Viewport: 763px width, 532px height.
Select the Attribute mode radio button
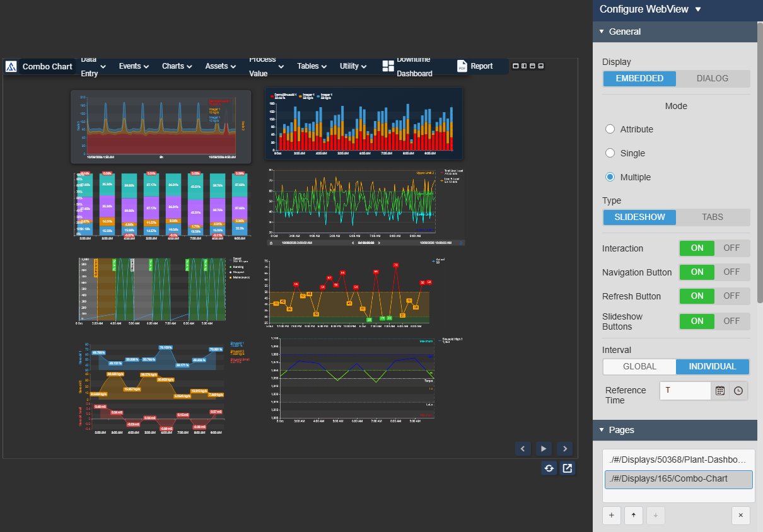tap(610, 129)
